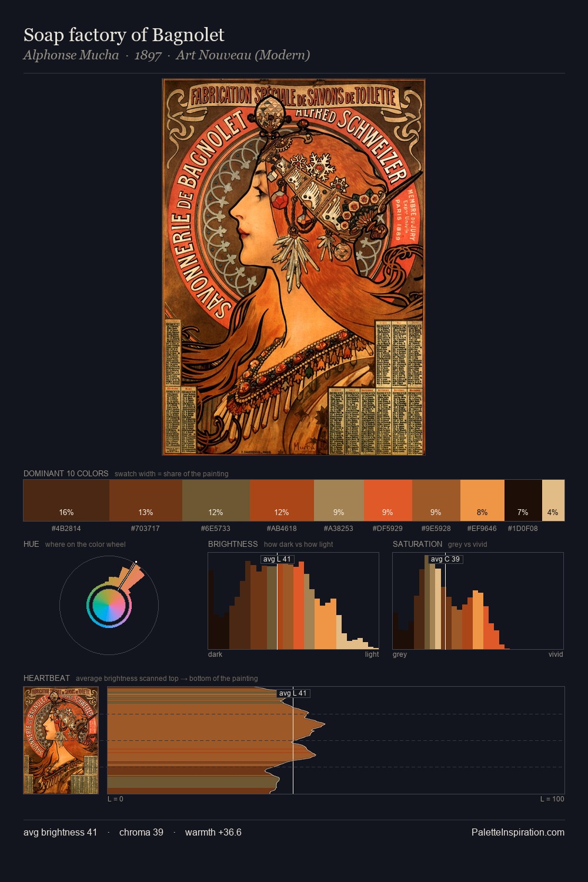The image size is (588, 882).
Task: Click the 'HEARTBEAT' section heading
Action: point(46,678)
